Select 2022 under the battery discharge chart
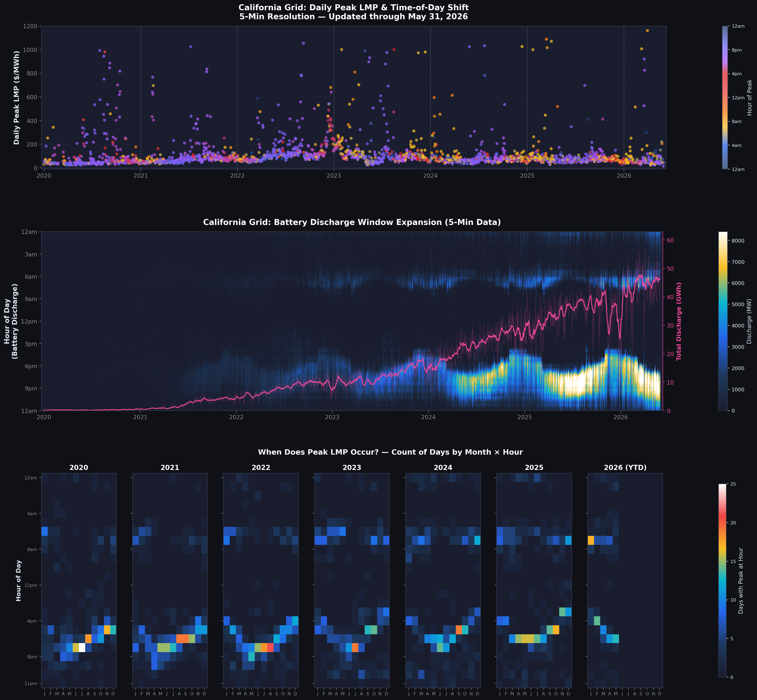Viewport: 757px width, 700px height. tap(236, 417)
